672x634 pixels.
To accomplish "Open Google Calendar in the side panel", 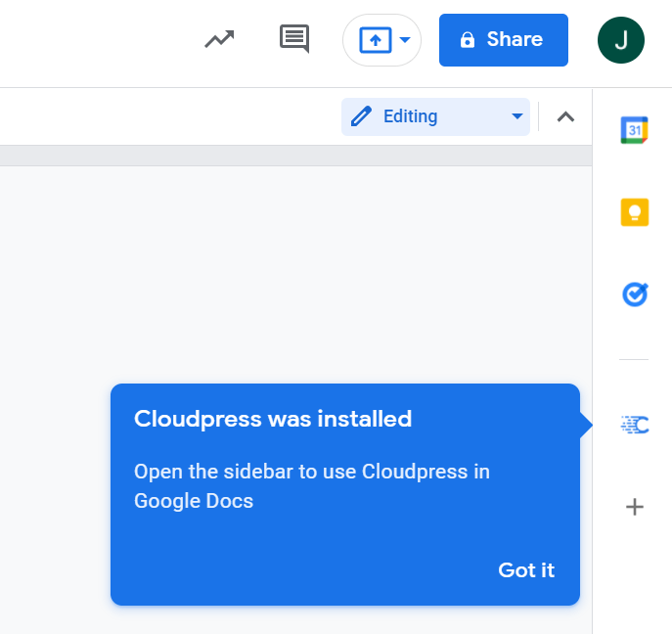I will point(634,130).
